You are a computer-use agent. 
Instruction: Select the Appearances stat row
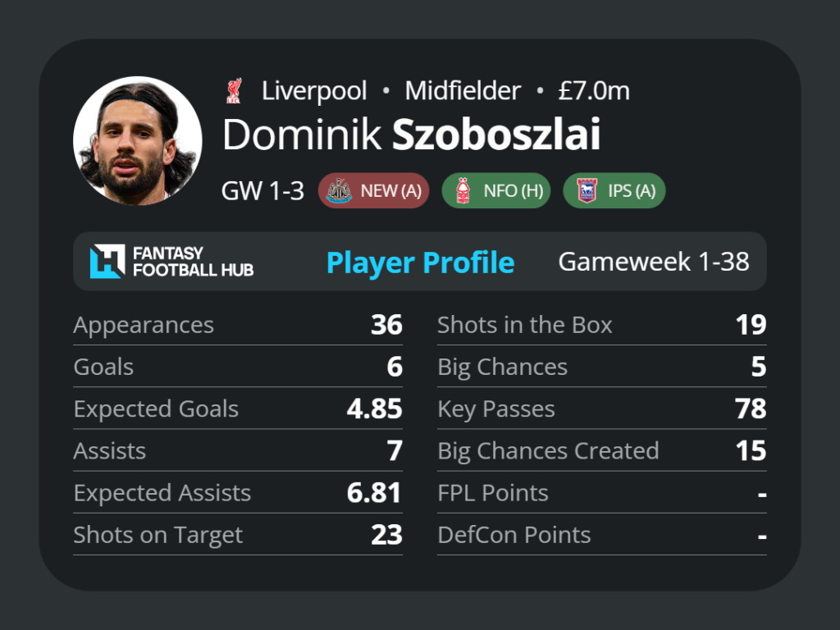pos(238,325)
